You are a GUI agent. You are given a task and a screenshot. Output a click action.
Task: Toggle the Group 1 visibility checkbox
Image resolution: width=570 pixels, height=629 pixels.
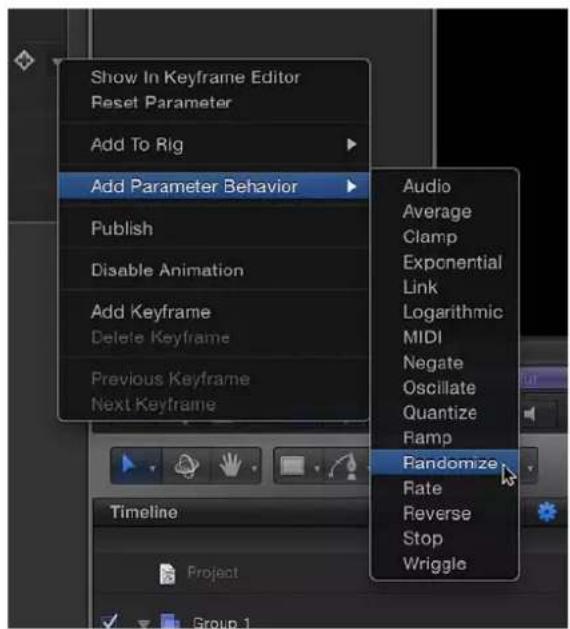pyautogui.click(x=109, y=620)
